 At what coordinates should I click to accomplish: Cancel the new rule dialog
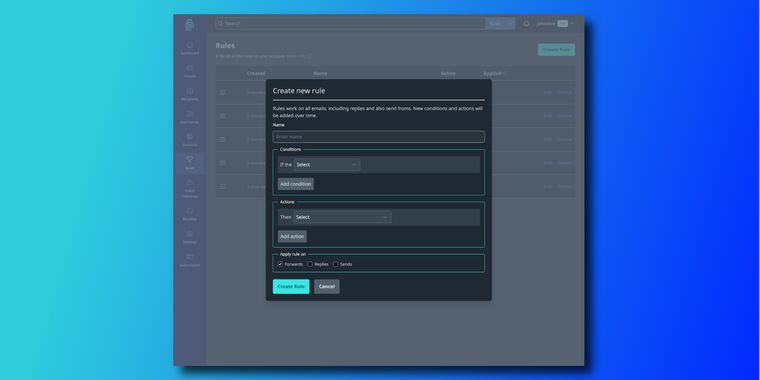[327, 286]
